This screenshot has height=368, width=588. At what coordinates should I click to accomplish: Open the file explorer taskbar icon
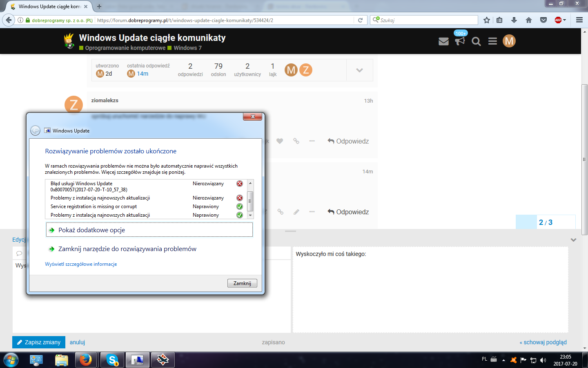[x=61, y=360]
